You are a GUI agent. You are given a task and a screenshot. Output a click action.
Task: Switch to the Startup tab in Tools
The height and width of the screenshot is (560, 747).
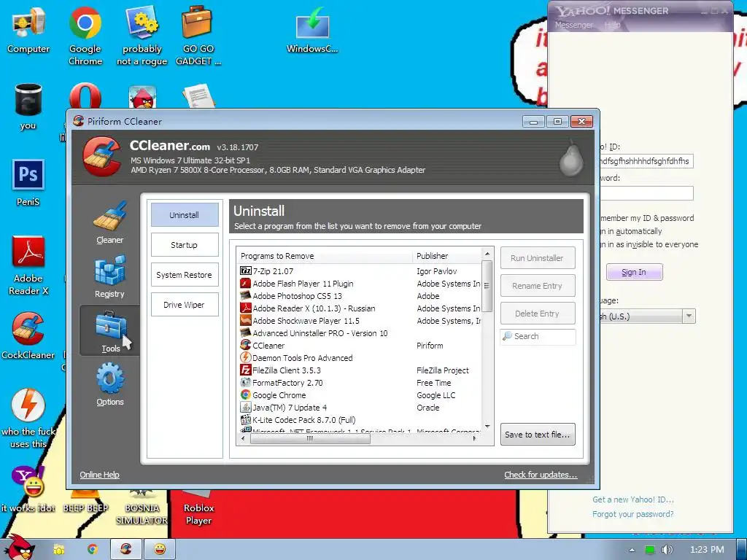pyautogui.click(x=185, y=245)
